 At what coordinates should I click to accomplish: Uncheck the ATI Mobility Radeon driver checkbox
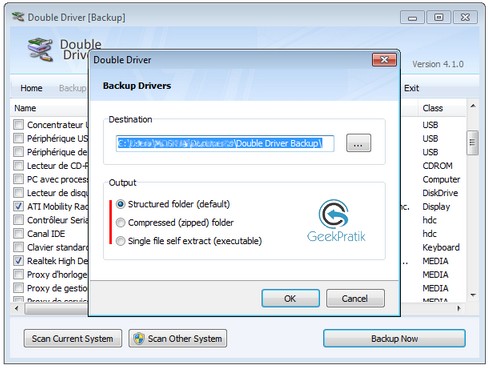point(18,206)
